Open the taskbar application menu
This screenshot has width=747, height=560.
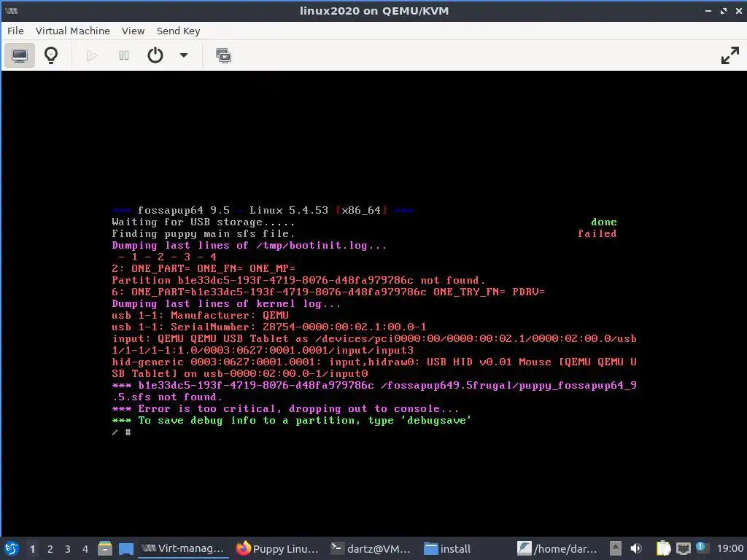coord(12,548)
